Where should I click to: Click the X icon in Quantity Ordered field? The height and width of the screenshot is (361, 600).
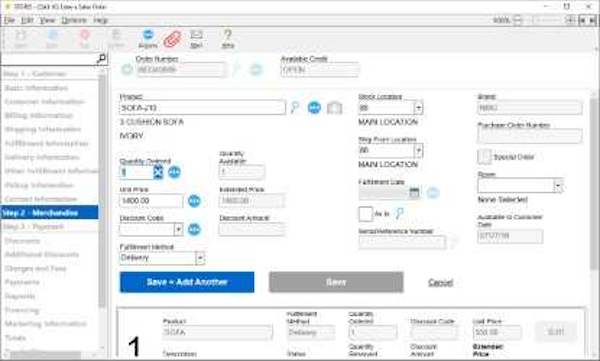click(x=158, y=172)
